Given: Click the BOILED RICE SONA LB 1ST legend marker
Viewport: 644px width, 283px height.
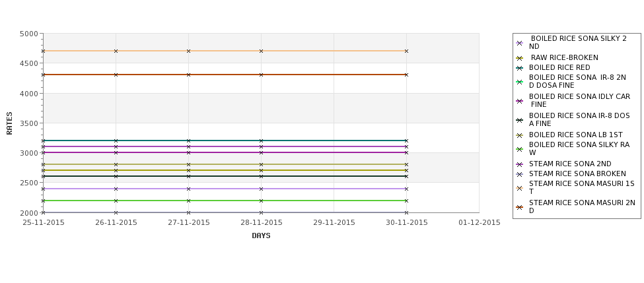Looking at the screenshot, I should (x=520, y=135).
